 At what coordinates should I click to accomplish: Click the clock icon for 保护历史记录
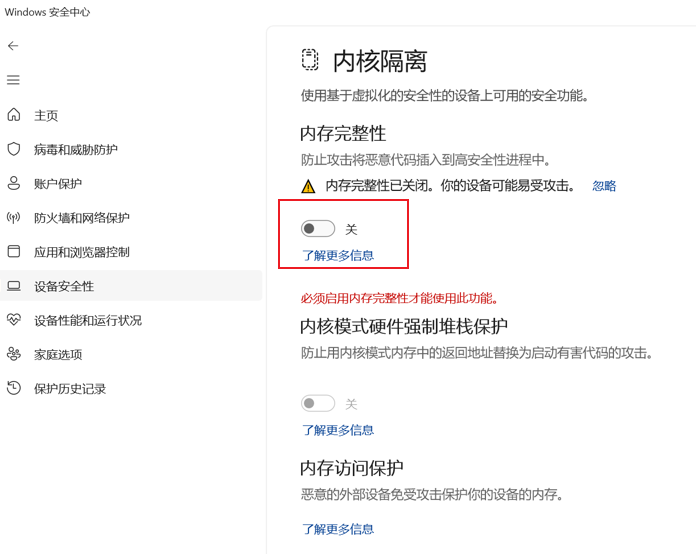coord(14,388)
